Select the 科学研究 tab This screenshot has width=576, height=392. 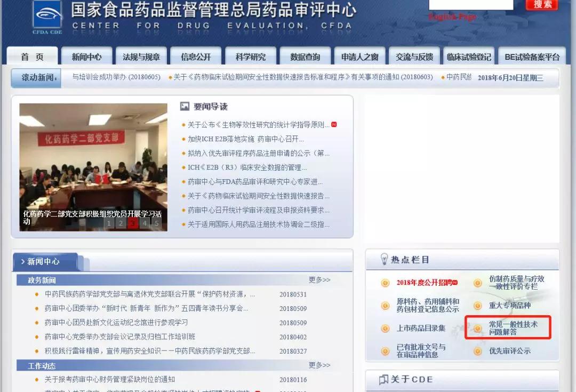251,57
